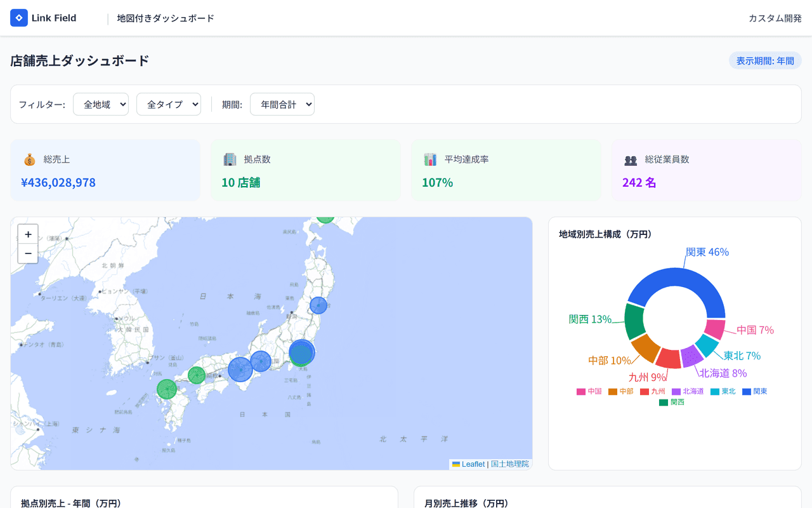Toggle 中国 legend item in donut chart

589,391
